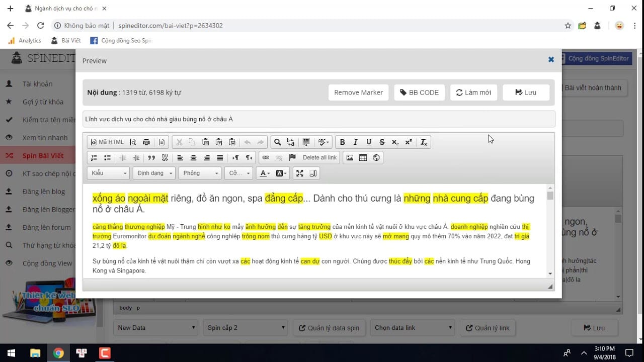Image resolution: width=644 pixels, height=362 pixels.
Task: Open the Kiểu styles dropdown
Action: pyautogui.click(x=109, y=173)
